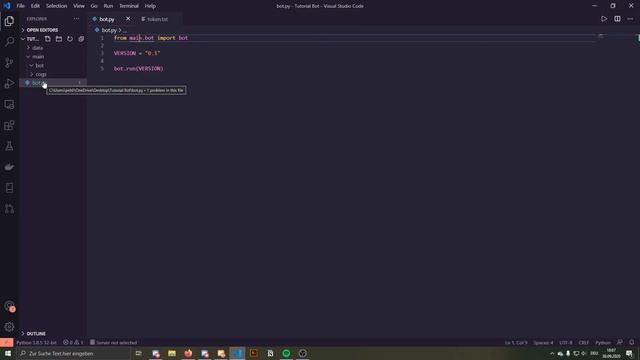Create a new file in the project folder
Image resolution: width=640 pixels, height=360 pixels.
pyautogui.click(x=48, y=39)
